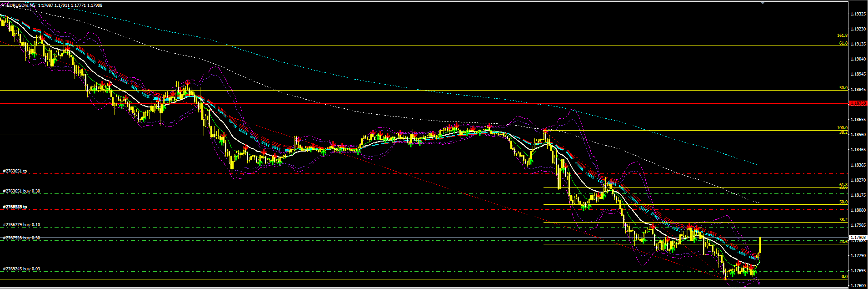This screenshot has width=868, height=289.
Task: Click price scale value 1.18175
Action: (858, 195)
